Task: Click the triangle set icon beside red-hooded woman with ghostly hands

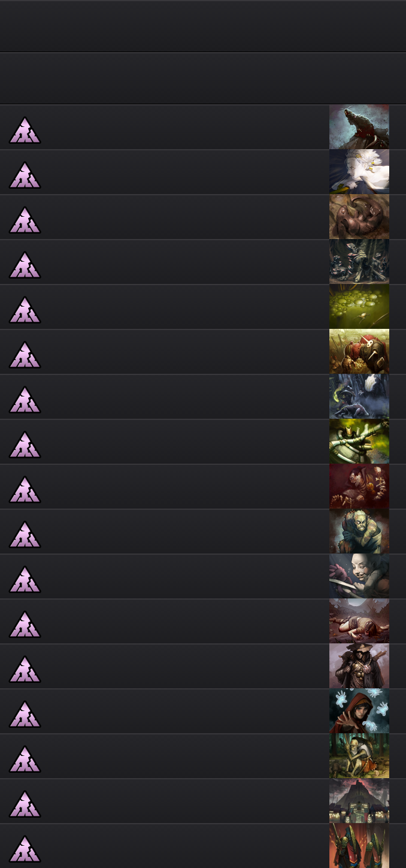Action: 25,714
